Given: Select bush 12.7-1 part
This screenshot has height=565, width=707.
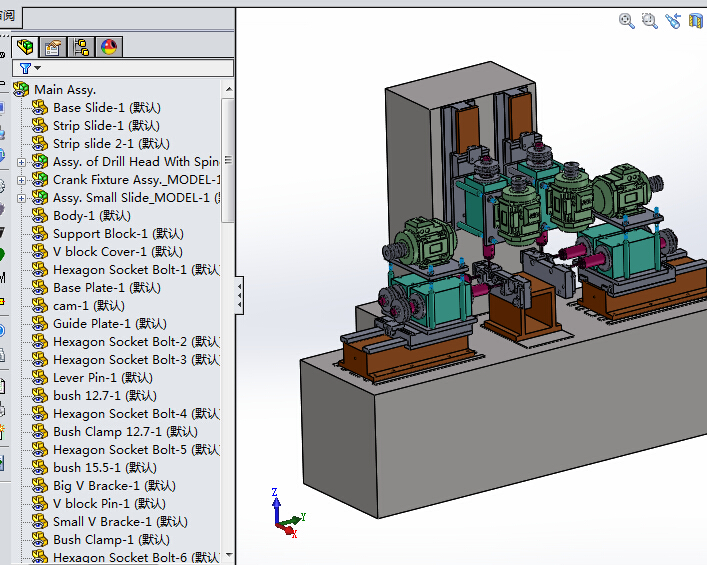Looking at the screenshot, I should pos(105,396).
